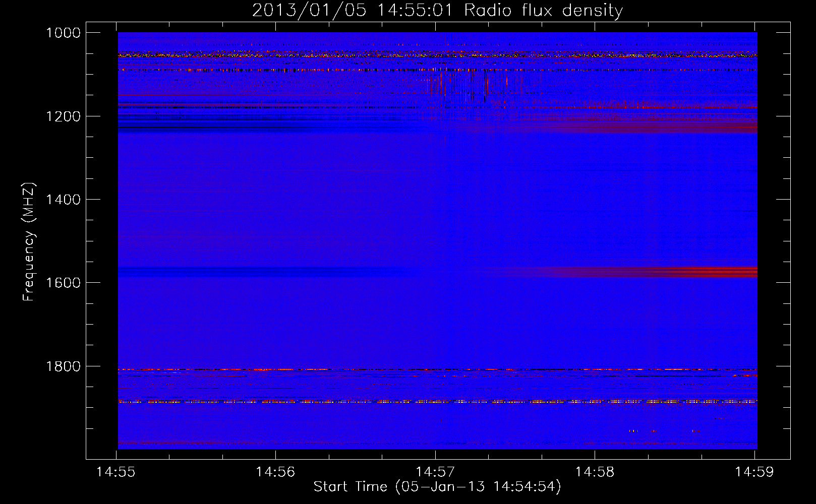This screenshot has width=816, height=504.
Task: Click the 1200 frequency tick label
Action: click(x=63, y=116)
